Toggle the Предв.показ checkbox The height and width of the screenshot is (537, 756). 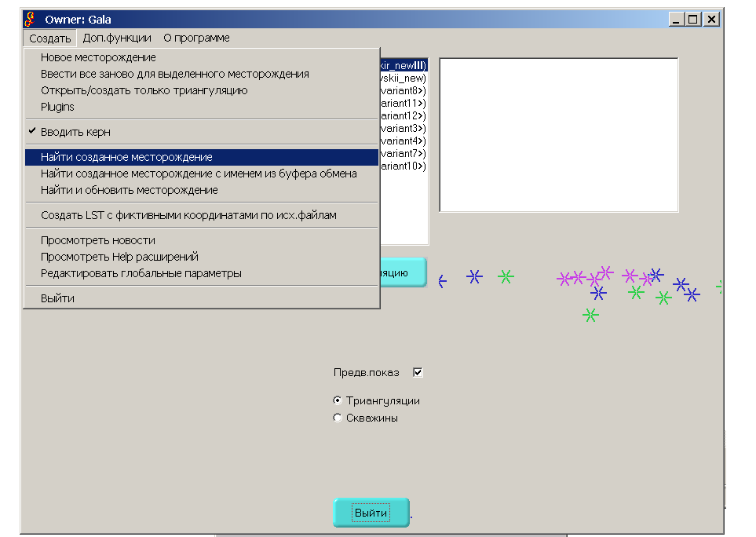[418, 372]
